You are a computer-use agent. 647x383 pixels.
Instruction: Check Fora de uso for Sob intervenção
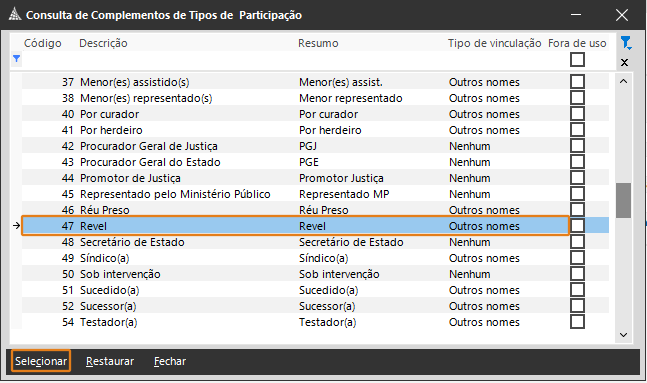[577, 273]
